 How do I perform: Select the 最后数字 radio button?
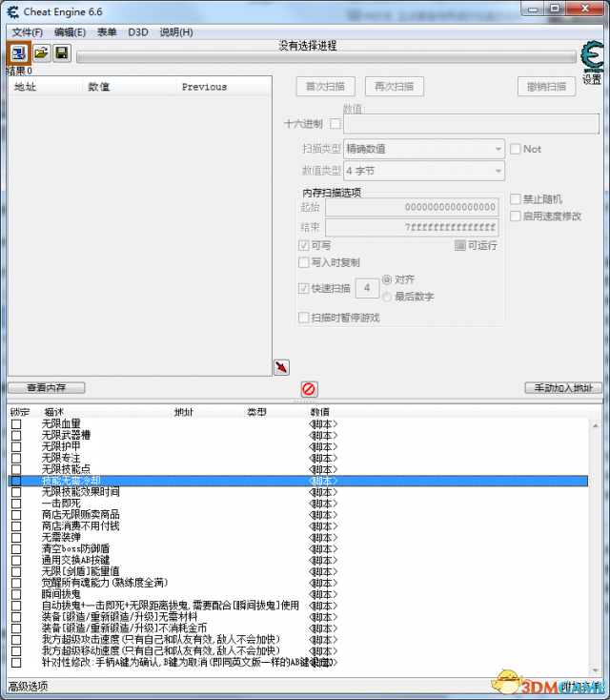(x=388, y=297)
